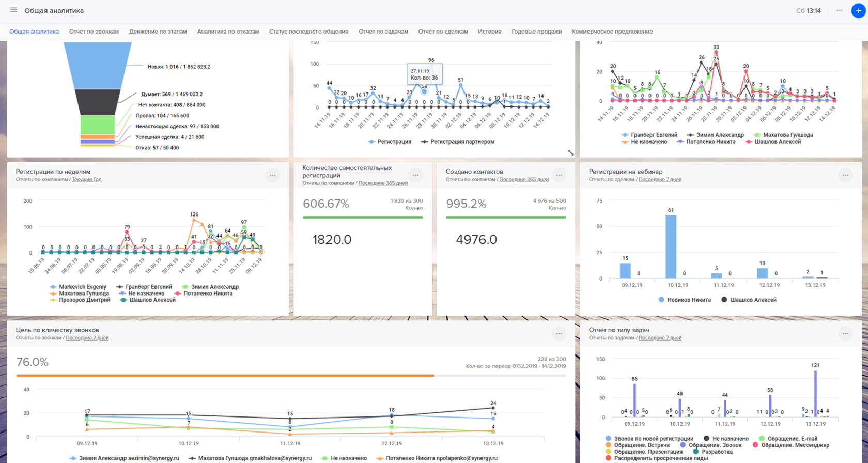Screen dimensions: 868x463
Task: Change period Последние 365 дней for self registrations
Action: pyautogui.click(x=383, y=183)
